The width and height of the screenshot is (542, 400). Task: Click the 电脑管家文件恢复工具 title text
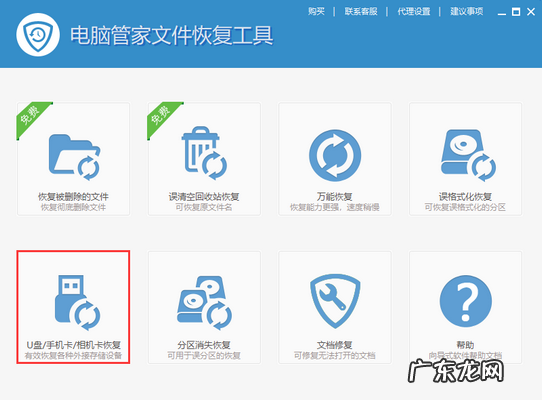(171, 35)
